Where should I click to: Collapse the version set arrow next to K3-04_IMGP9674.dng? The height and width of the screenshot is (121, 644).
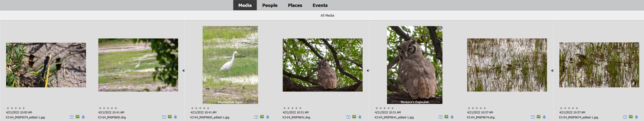[552, 70]
